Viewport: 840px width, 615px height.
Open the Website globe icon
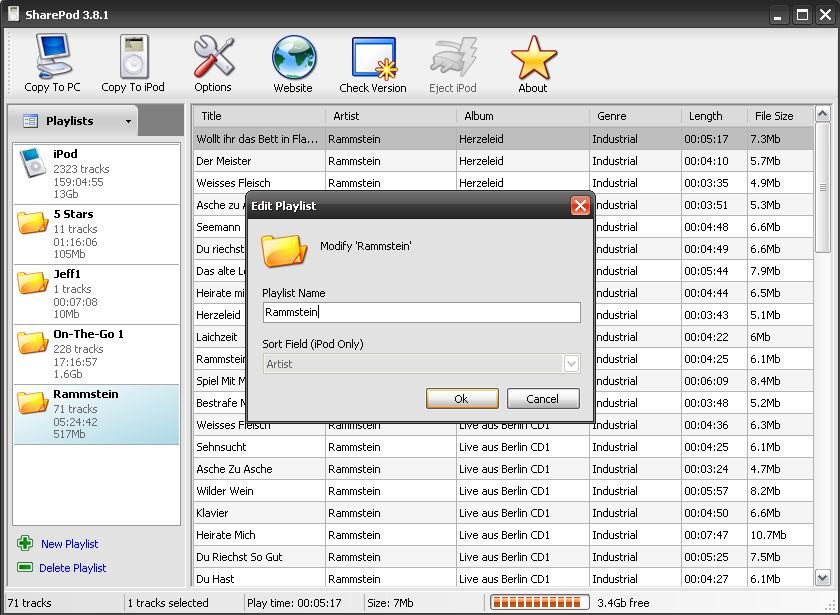[x=293, y=57]
